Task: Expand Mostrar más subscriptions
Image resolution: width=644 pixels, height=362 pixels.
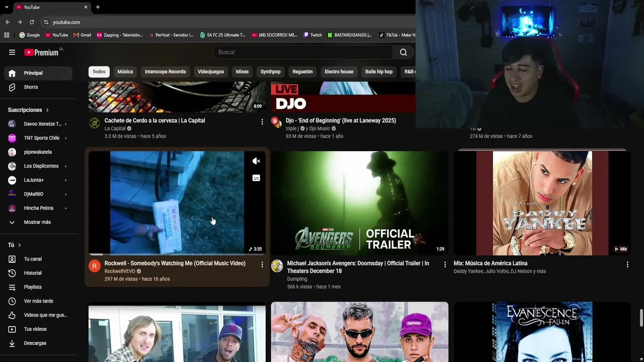Action: 38,222
